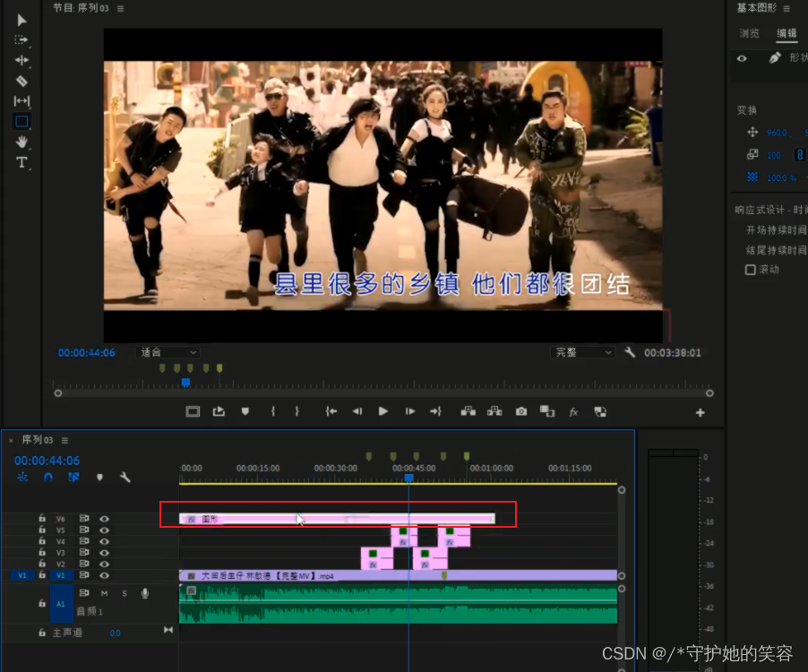Screen dimensions: 808x672
Task: Toggle V6 track output eye
Action: coord(104,519)
